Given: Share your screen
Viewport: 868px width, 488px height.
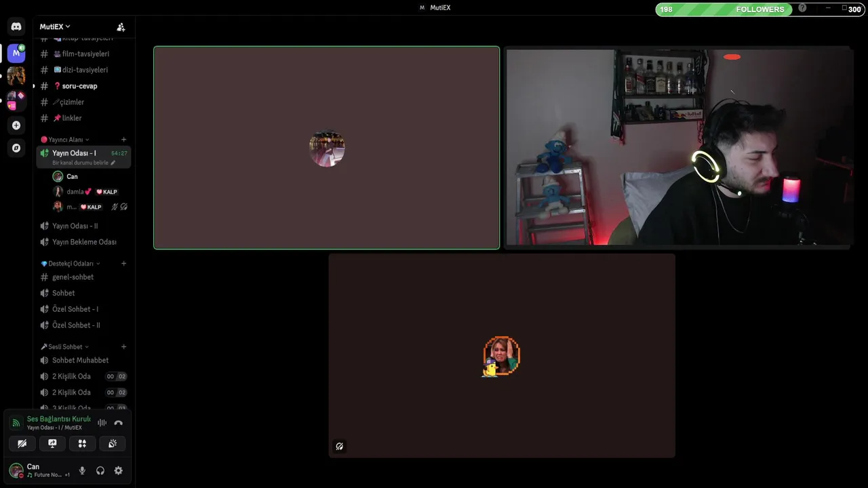Looking at the screenshot, I should tap(52, 443).
